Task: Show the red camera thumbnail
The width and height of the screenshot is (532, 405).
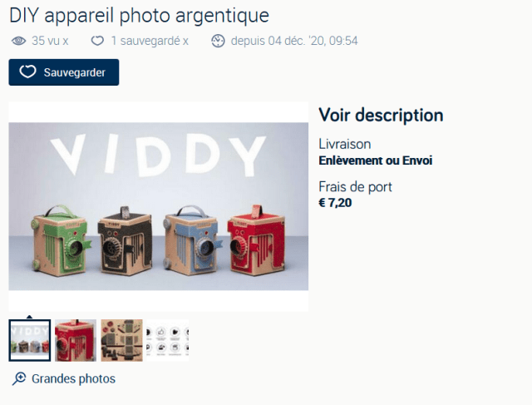Action: point(76,340)
